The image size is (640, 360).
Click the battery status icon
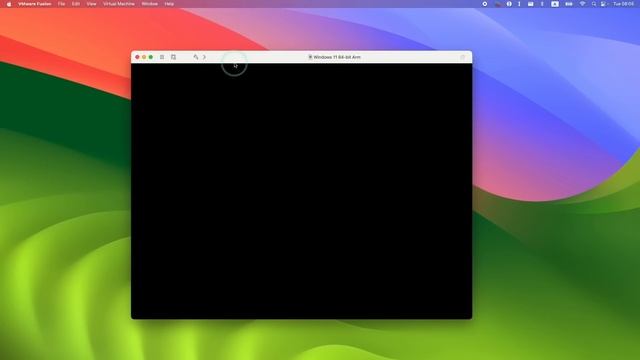point(569,4)
